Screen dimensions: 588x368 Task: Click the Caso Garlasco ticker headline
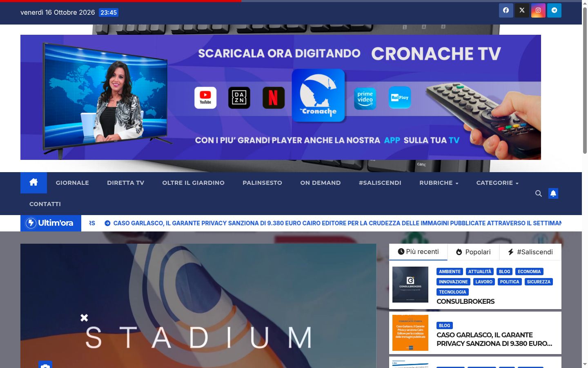337,223
